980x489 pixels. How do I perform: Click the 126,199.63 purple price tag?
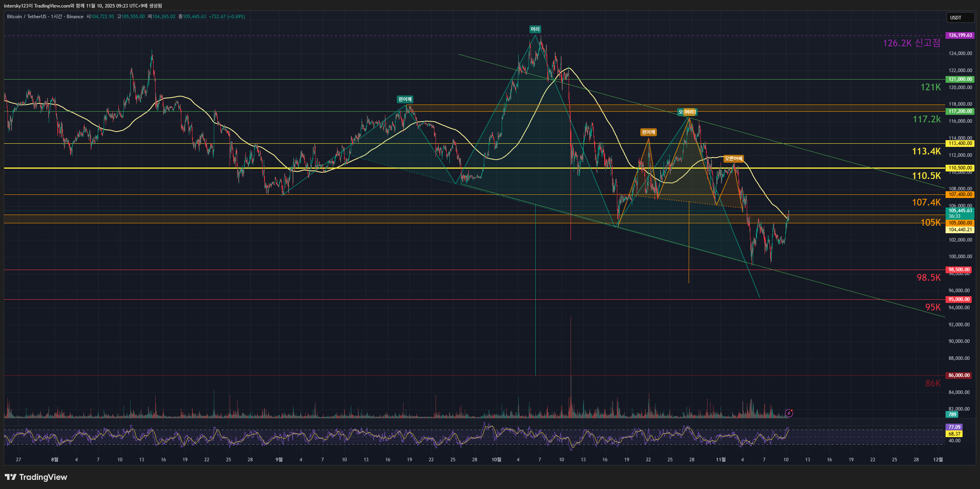960,35
